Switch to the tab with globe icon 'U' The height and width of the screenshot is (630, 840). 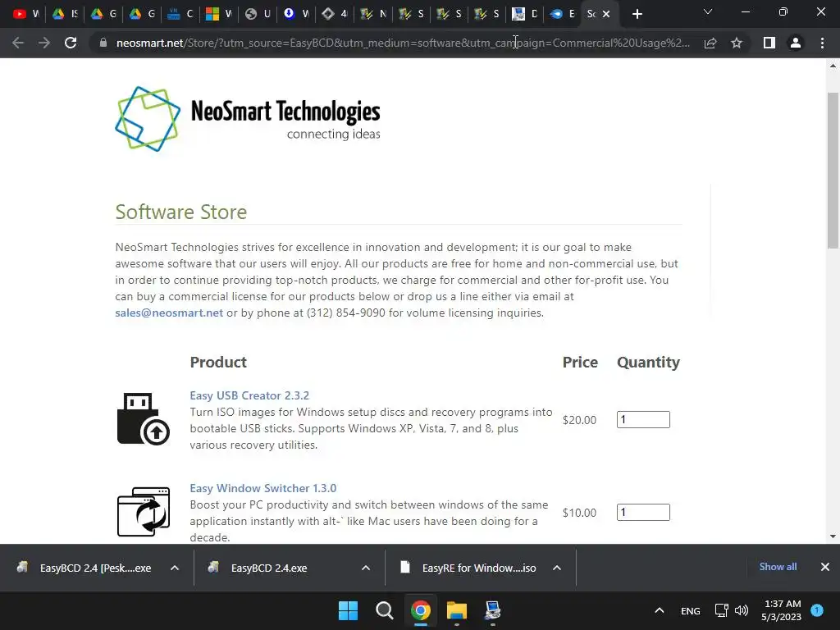[257, 14]
